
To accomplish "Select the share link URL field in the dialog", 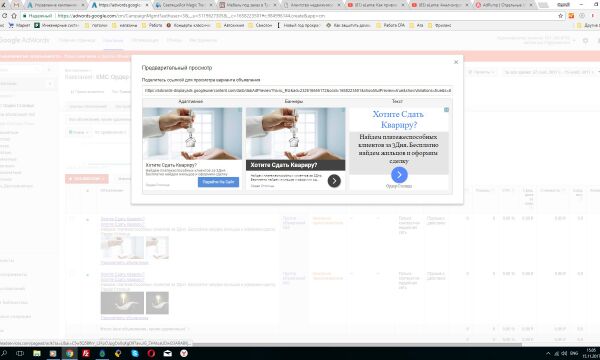I will pos(298,91).
